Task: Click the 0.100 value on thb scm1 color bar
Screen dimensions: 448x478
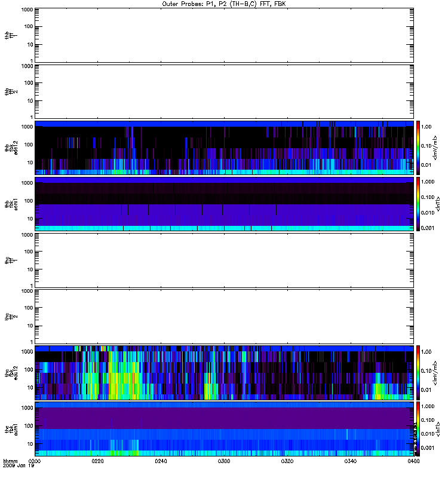Action: pyautogui.click(x=428, y=197)
